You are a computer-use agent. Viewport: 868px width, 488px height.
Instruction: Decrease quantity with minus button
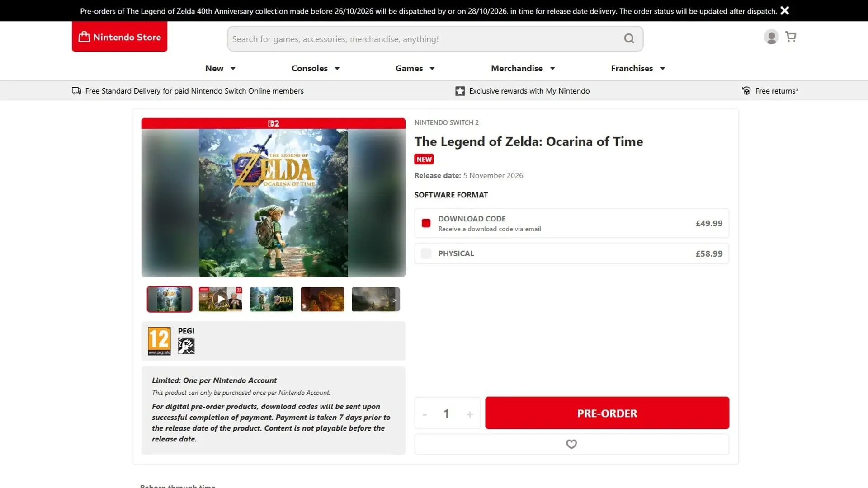(x=425, y=414)
